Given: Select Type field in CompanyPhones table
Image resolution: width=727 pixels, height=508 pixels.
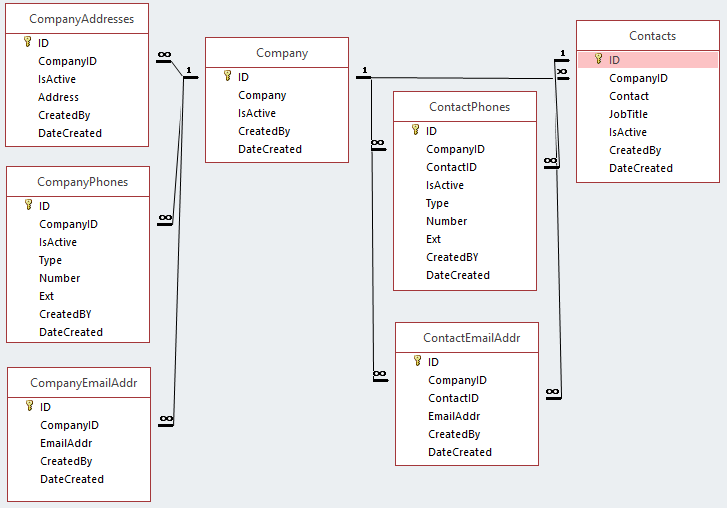Looking at the screenshot, I should tap(50, 260).
